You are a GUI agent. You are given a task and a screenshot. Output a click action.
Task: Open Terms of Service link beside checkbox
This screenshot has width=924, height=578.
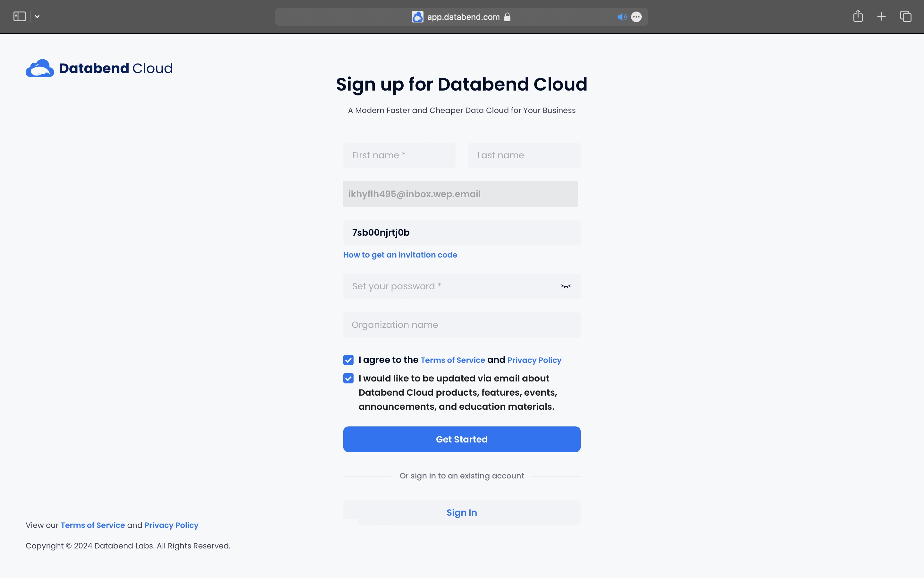pos(452,360)
